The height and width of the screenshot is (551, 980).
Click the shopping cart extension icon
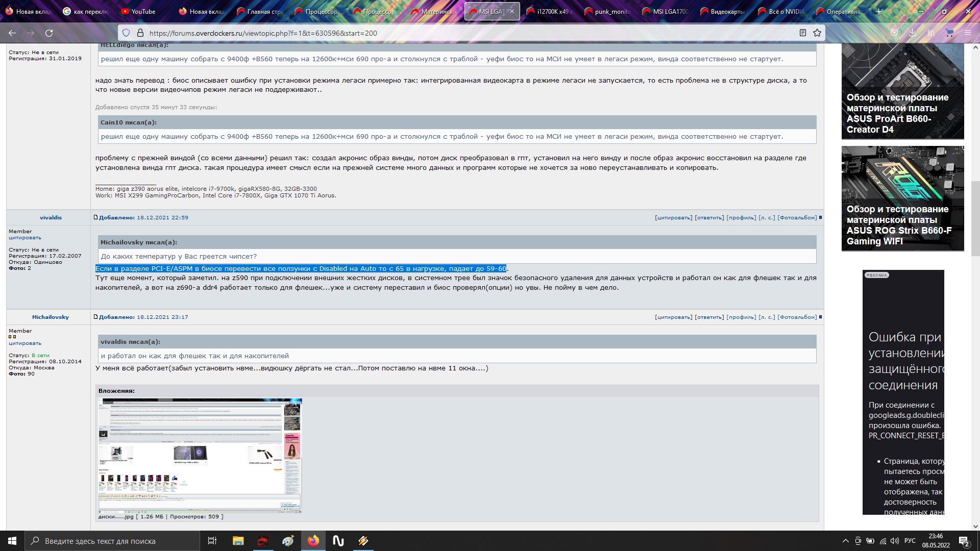pyautogui.click(x=949, y=33)
